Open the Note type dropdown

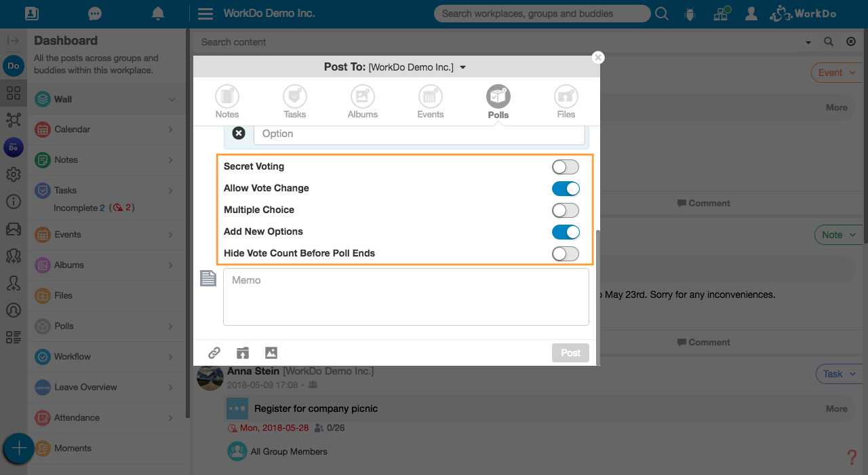838,235
